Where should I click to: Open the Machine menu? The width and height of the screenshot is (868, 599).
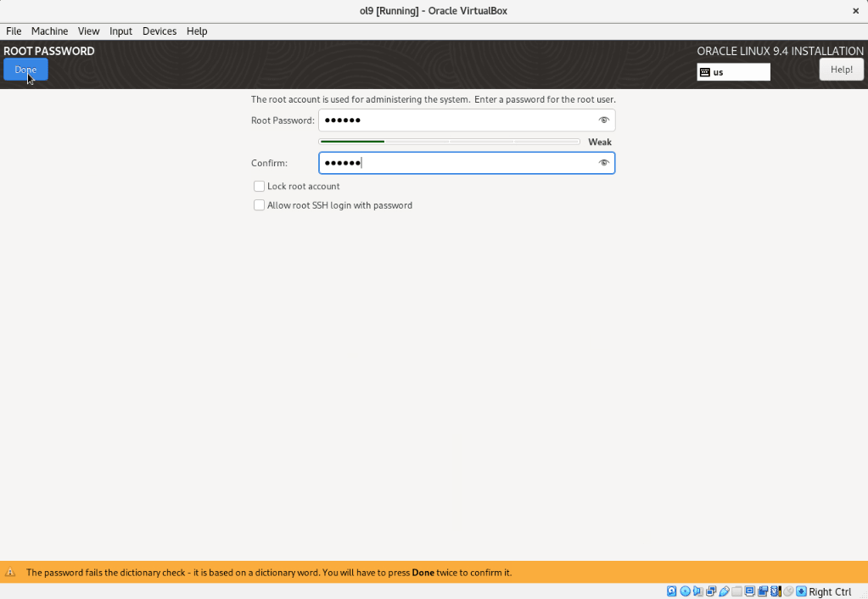pyautogui.click(x=49, y=31)
